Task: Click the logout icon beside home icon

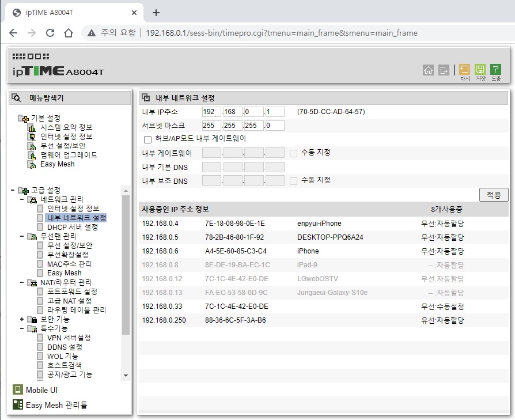Action: tap(444, 70)
